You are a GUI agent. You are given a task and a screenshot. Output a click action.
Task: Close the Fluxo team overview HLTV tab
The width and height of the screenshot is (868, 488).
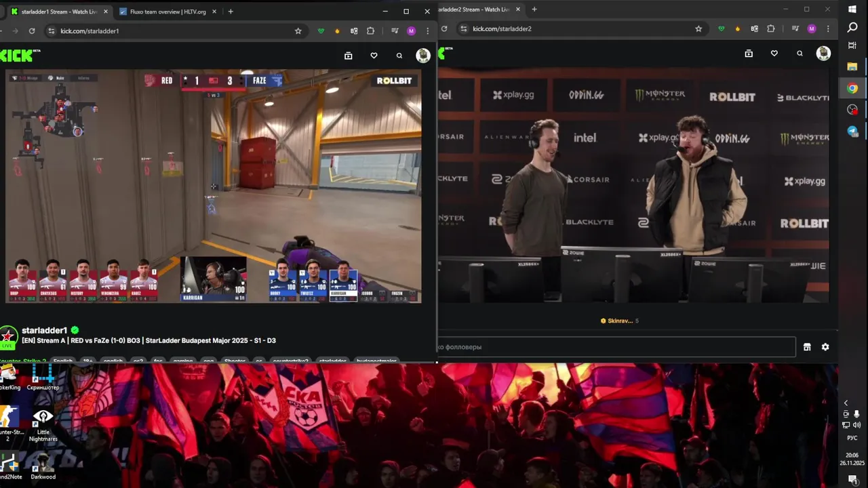[x=214, y=12]
